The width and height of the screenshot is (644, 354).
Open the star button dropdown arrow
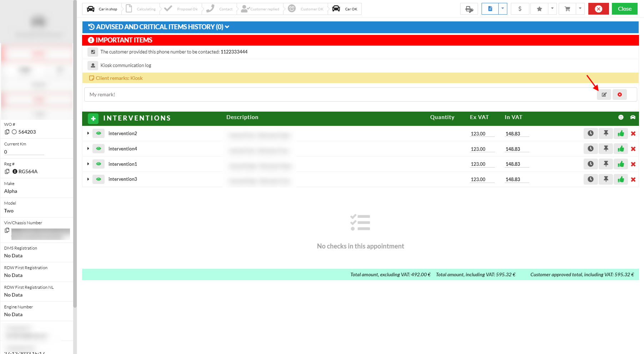(x=552, y=9)
